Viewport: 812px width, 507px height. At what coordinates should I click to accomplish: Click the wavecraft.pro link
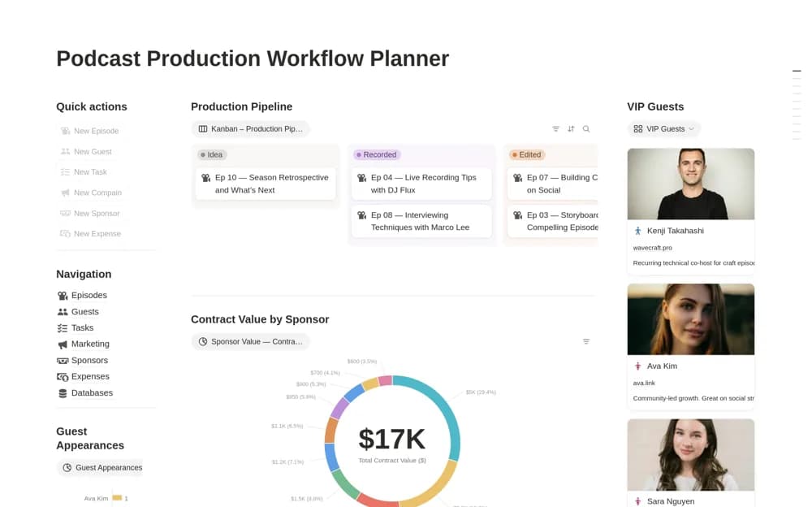[x=653, y=248]
